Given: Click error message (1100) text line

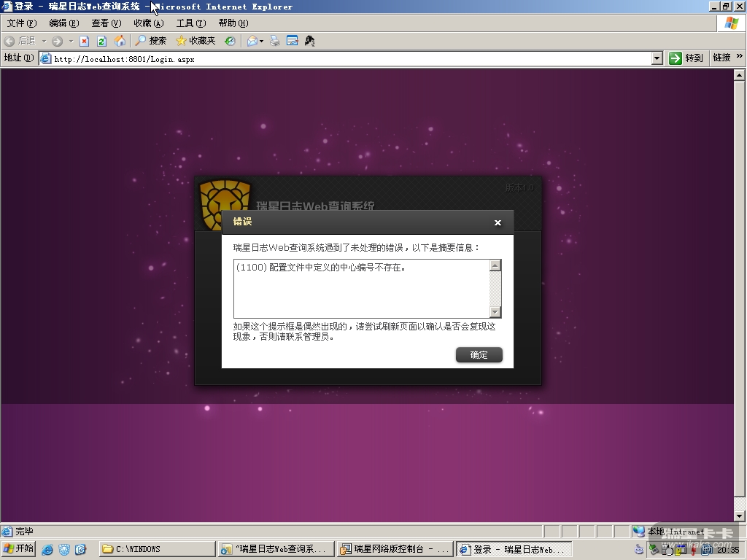Looking at the screenshot, I should (x=321, y=268).
